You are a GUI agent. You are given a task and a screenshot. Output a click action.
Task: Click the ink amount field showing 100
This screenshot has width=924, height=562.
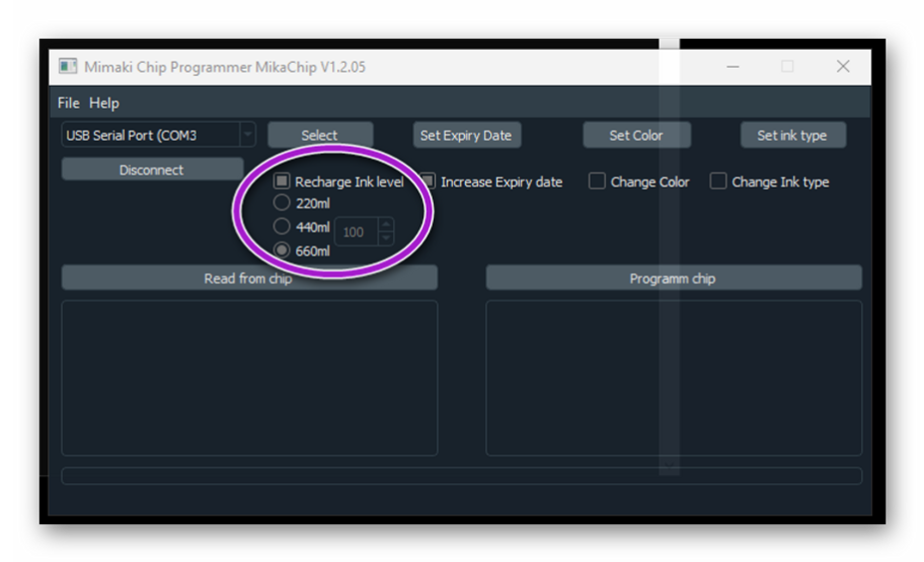point(356,232)
